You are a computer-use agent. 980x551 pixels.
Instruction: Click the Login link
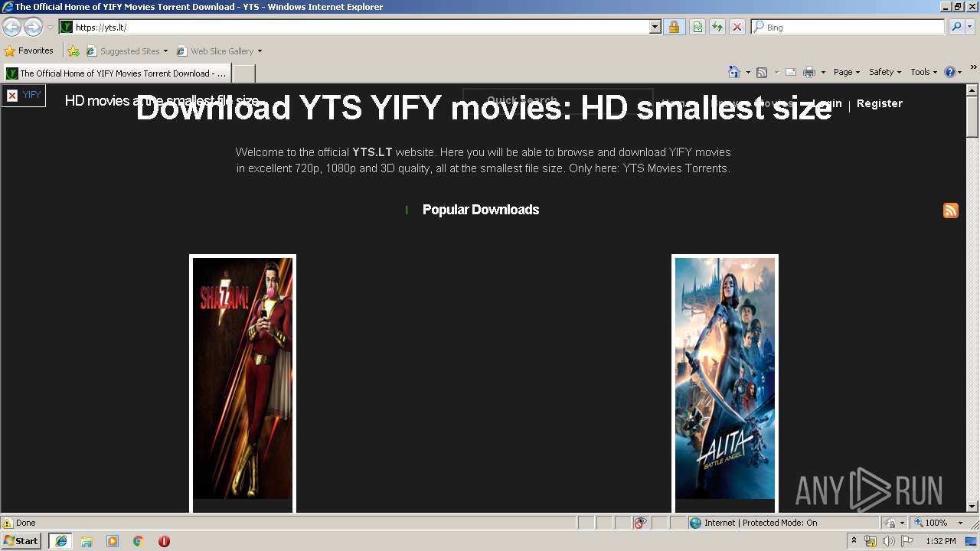(827, 103)
